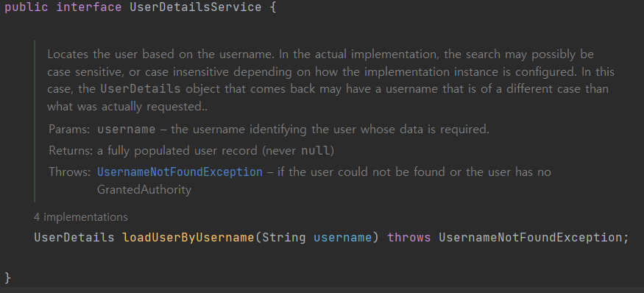Click the Returns label in rendered docs
This screenshot has width=644, height=293.
tap(71, 151)
